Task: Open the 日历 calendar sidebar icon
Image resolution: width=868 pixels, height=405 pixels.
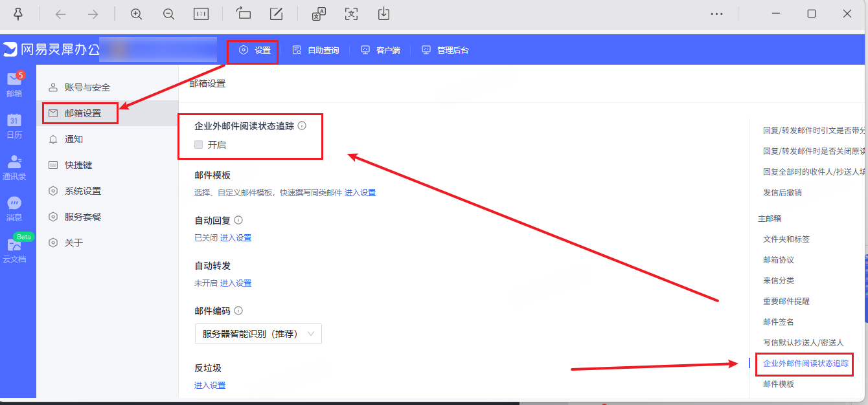Action: coord(14,126)
